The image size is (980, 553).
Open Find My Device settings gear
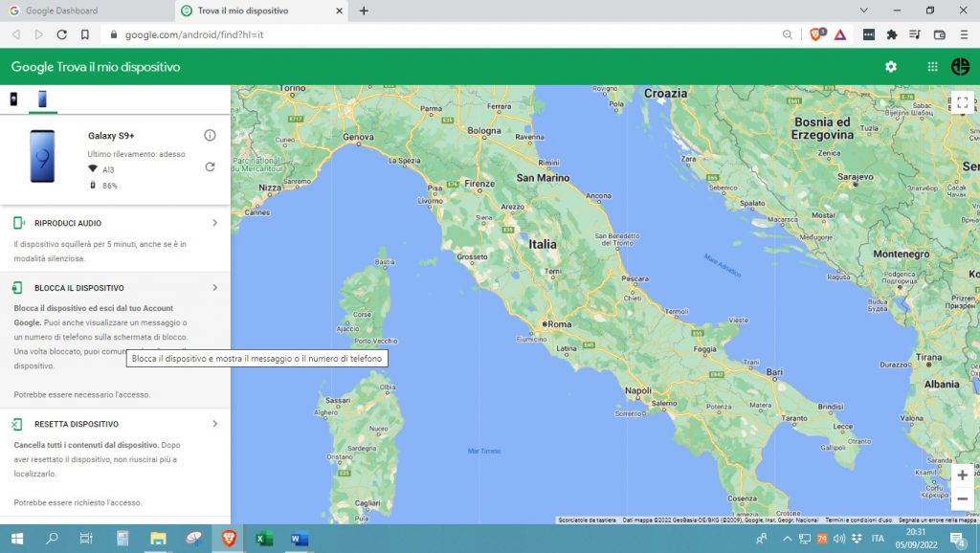pos(890,67)
